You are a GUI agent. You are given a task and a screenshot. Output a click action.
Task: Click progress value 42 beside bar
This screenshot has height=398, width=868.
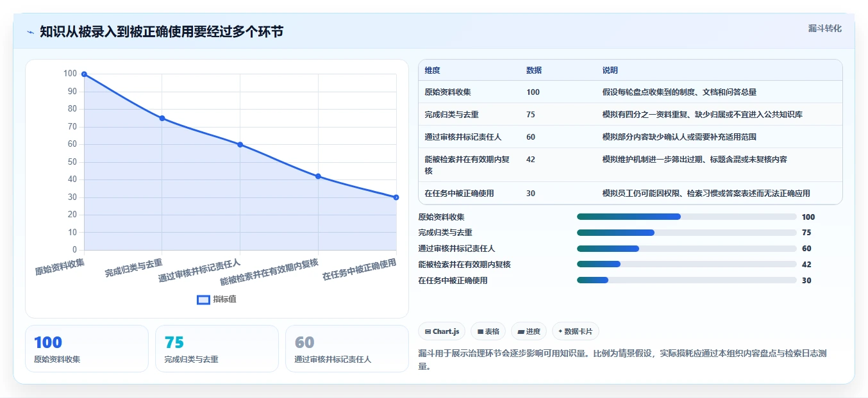click(806, 264)
